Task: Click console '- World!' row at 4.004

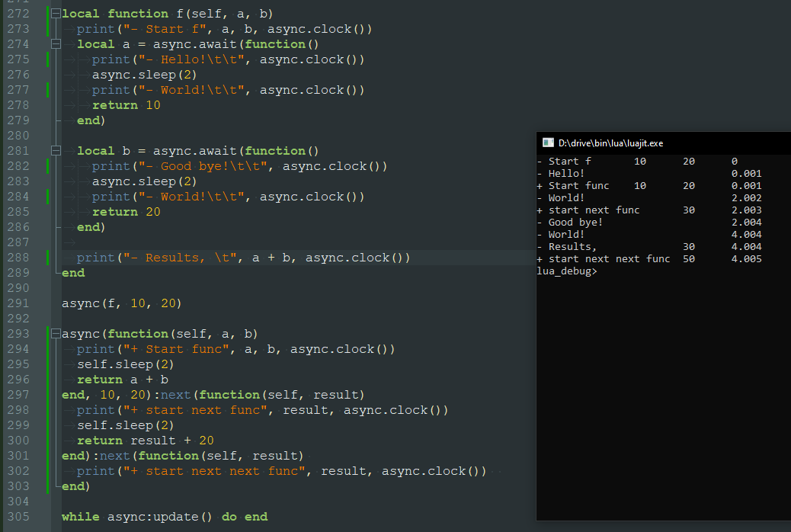Action: [x=649, y=234]
